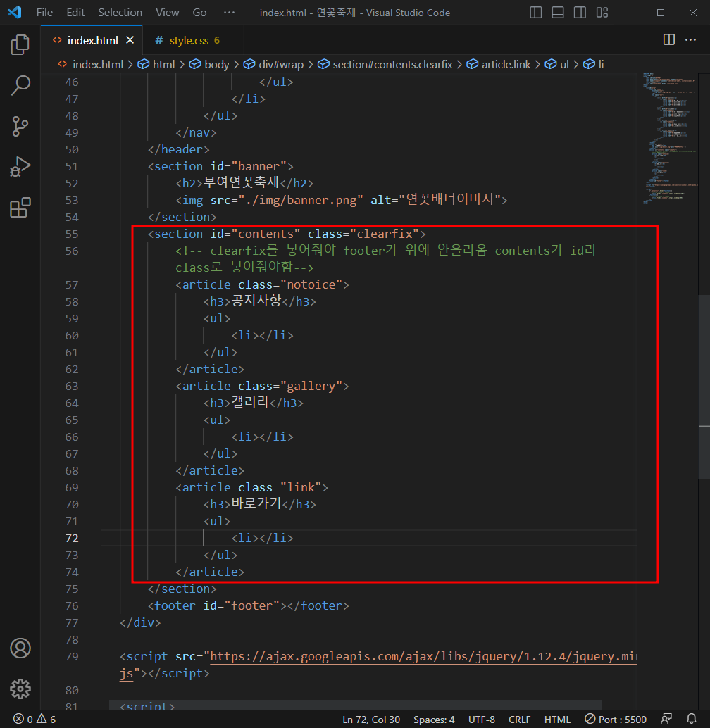The height and width of the screenshot is (728, 710).
Task: Click line number 55
Action: [72, 234]
